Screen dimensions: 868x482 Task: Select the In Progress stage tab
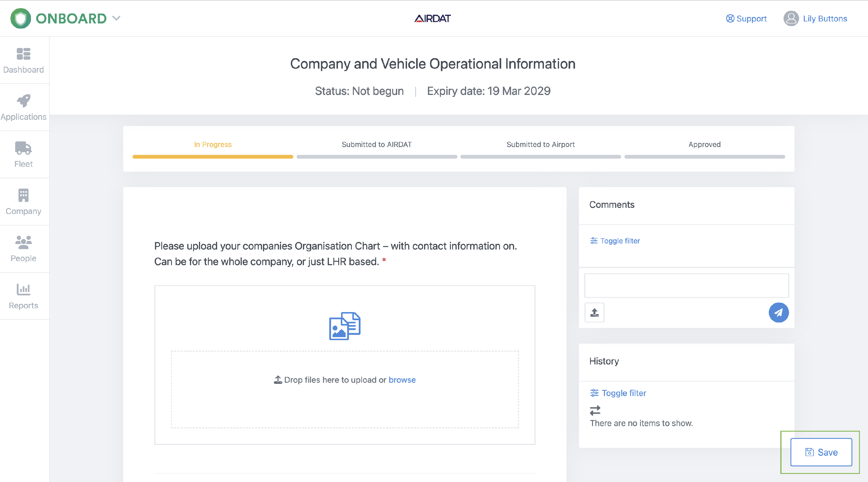(213, 145)
